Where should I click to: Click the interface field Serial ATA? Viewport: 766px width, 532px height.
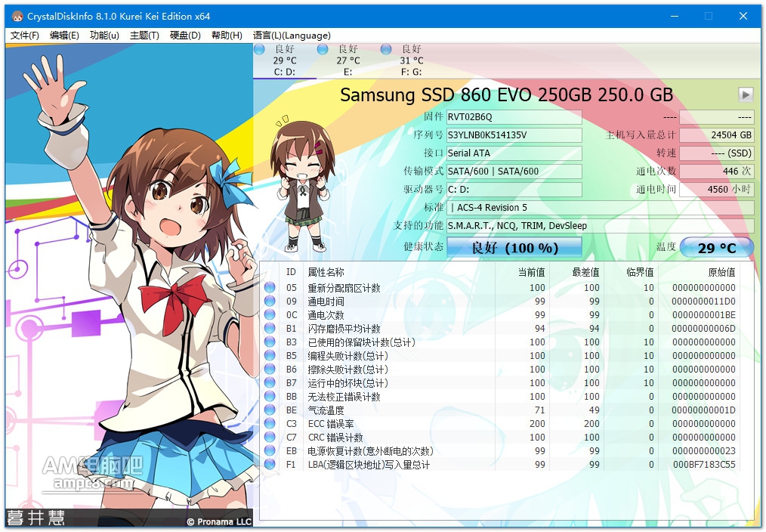(514, 153)
